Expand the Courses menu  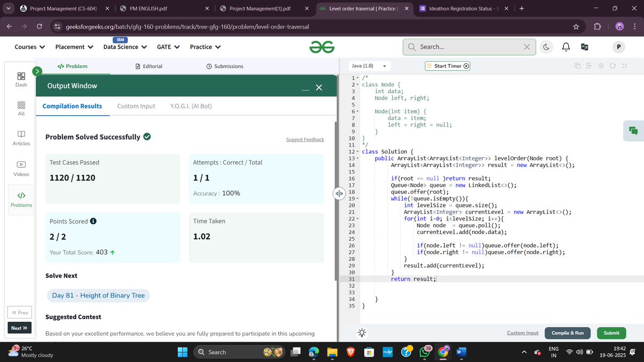click(30, 47)
